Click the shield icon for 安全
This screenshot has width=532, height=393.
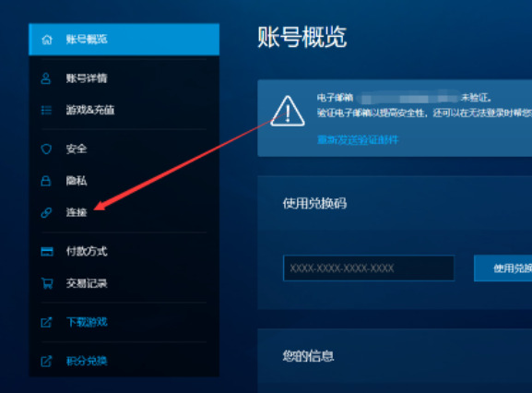pyautogui.click(x=46, y=149)
